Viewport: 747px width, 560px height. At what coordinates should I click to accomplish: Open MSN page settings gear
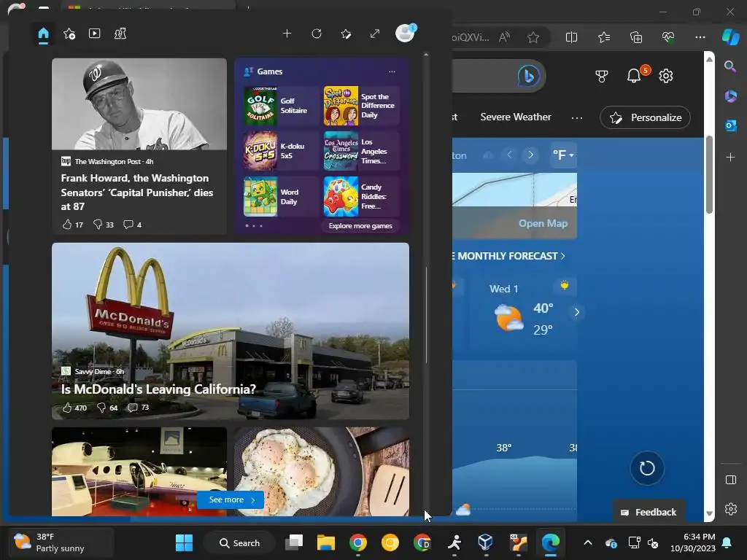(x=665, y=76)
